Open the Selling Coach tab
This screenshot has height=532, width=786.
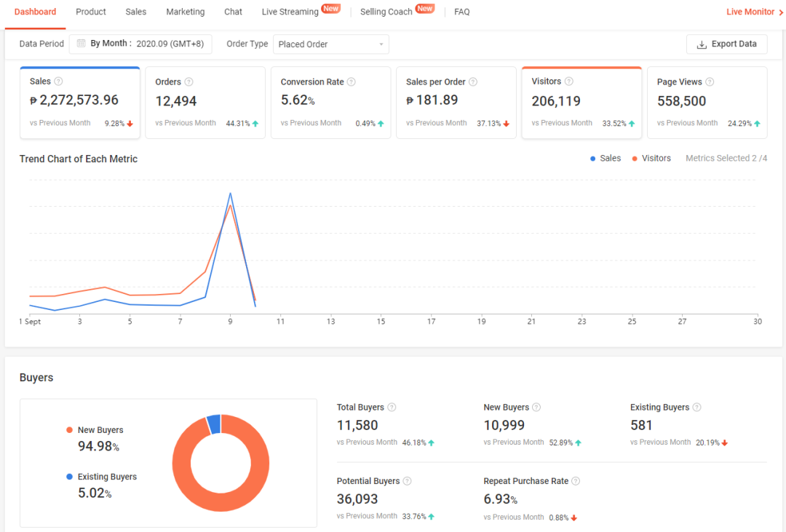click(386, 12)
